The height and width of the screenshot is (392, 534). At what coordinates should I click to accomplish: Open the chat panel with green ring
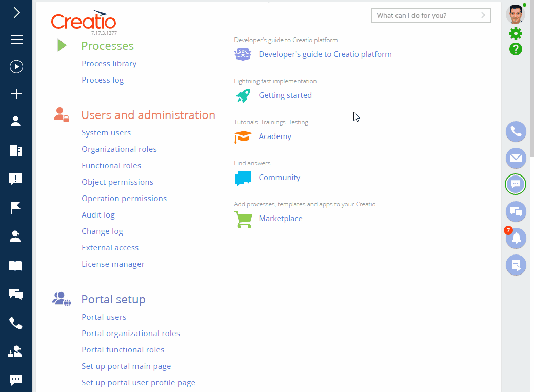516,184
